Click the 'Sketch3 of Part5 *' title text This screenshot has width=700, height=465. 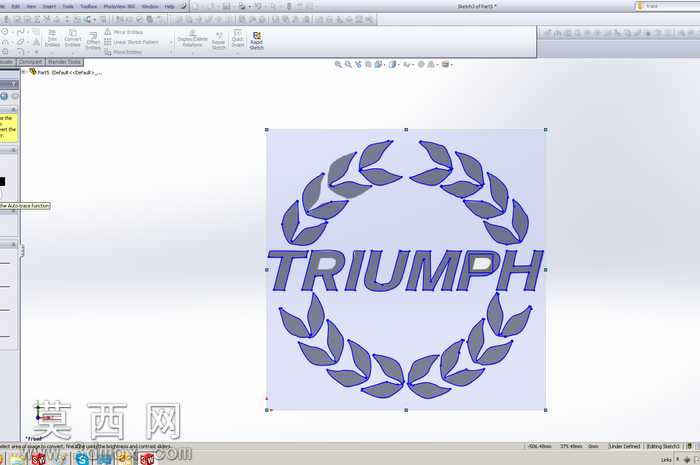[x=477, y=6]
